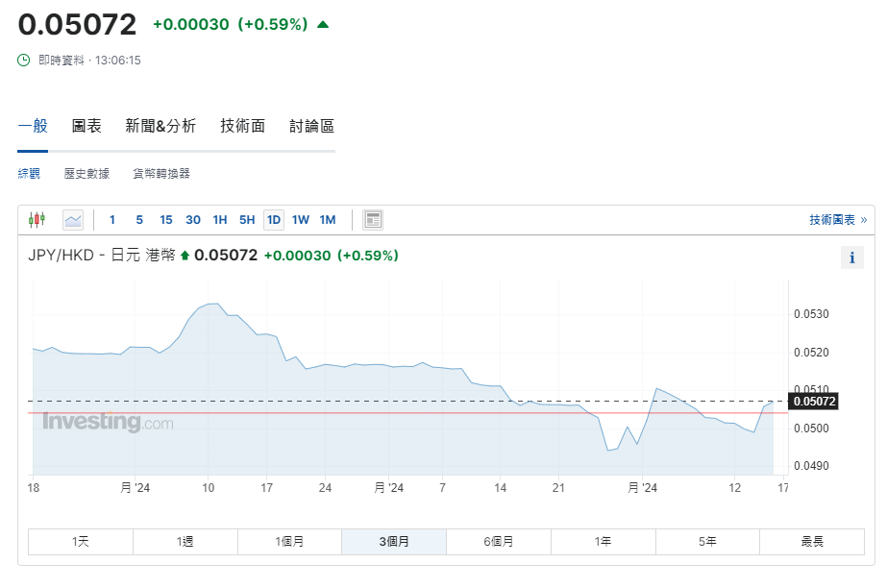Image resolution: width=887 pixels, height=588 pixels.
Task: Open the 歷史數據 historical data page
Action: (86, 174)
